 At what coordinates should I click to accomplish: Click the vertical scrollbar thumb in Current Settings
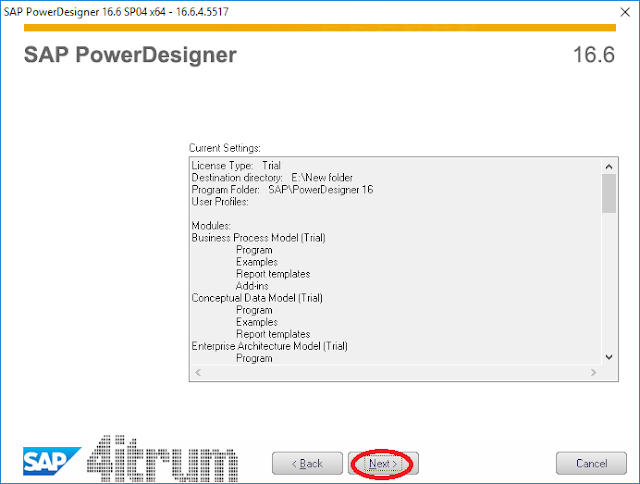click(x=609, y=193)
